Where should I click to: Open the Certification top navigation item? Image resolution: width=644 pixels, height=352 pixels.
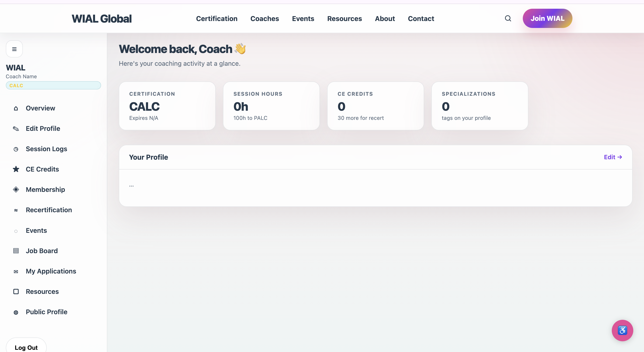coord(216,19)
